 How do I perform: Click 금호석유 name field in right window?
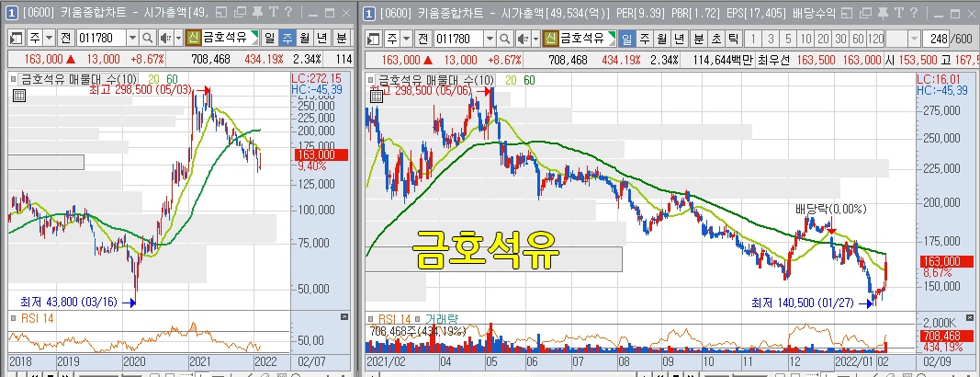pyautogui.click(x=586, y=39)
